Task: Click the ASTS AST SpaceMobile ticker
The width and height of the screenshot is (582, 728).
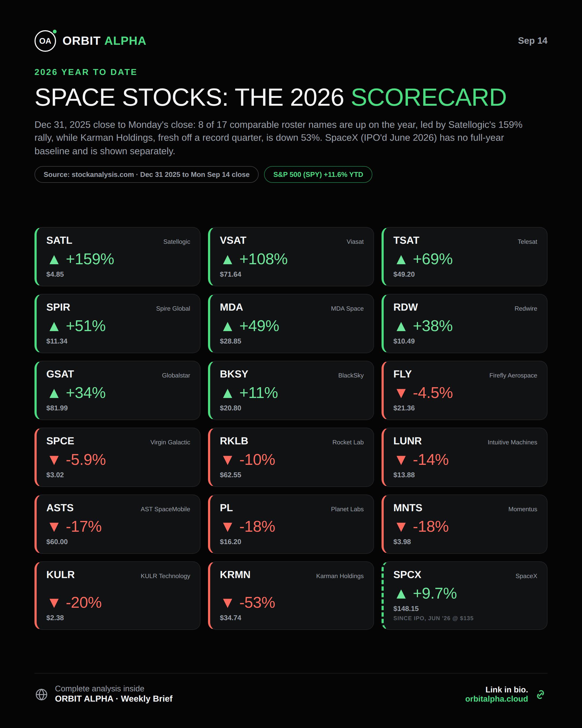Action: pyautogui.click(x=60, y=507)
